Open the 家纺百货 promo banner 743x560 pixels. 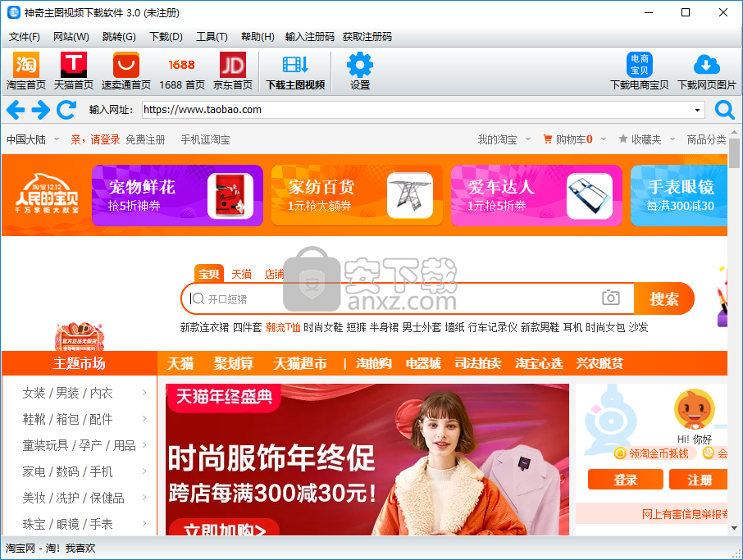(358, 195)
